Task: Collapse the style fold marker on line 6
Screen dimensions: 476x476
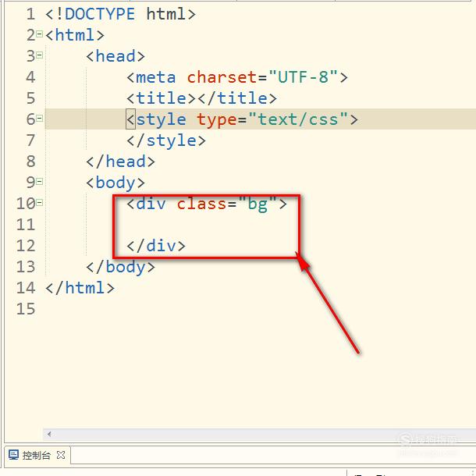Action: click(x=40, y=119)
